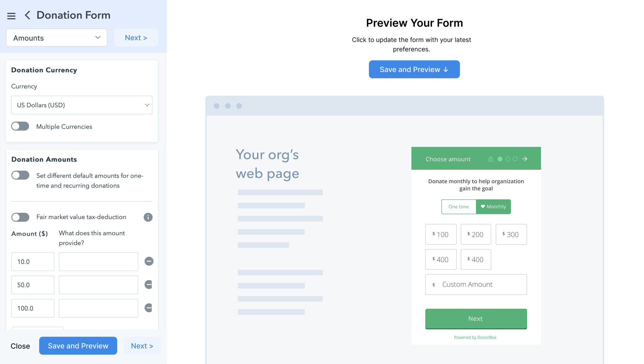The width and height of the screenshot is (644, 364).
Task: Click the right arrow in Choose amount header
Action: pyautogui.click(x=525, y=159)
